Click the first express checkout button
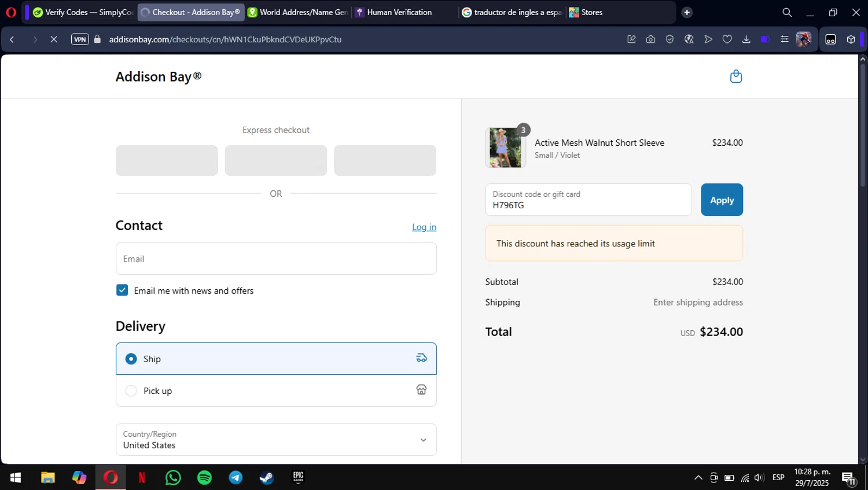 (x=167, y=160)
